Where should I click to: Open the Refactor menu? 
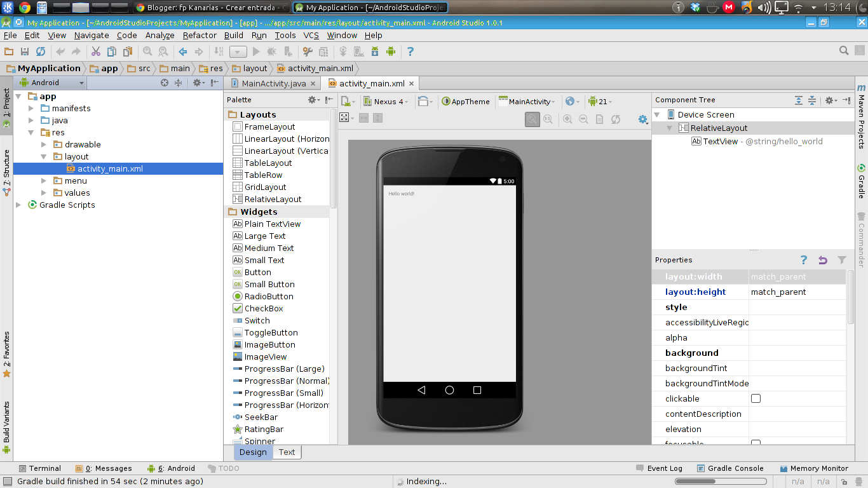[x=199, y=36]
